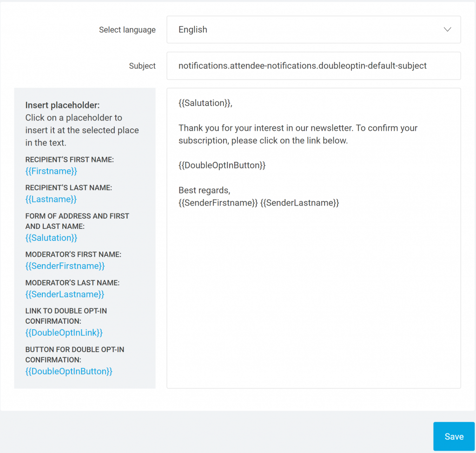Viewport: 476px width, 453px height.
Task: Click the 'RECIPIENT'S LAST NAME:' label
Action: 69,188
